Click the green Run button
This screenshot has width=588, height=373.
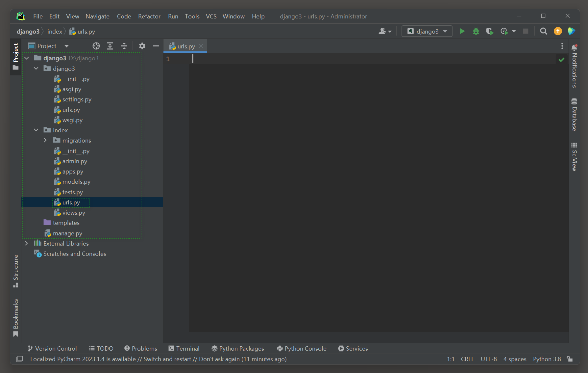[x=462, y=31]
